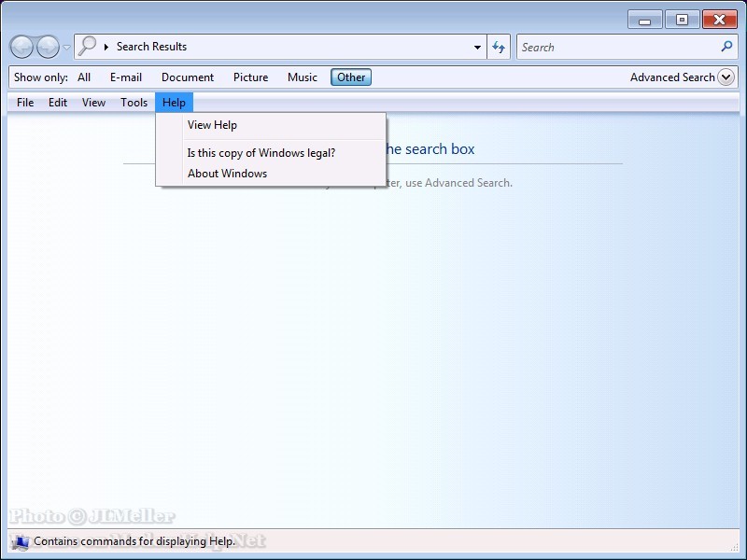Filter results to show All
Viewport: 747px width, 560px height.
84,77
